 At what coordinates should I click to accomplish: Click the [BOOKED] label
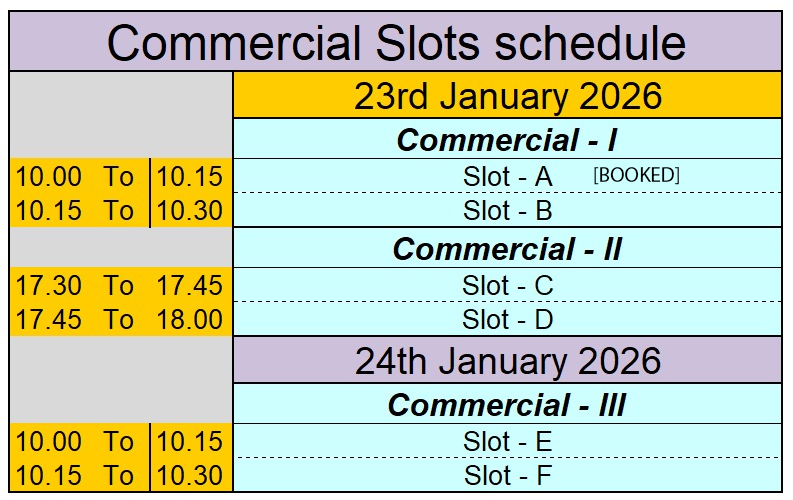pos(636,175)
